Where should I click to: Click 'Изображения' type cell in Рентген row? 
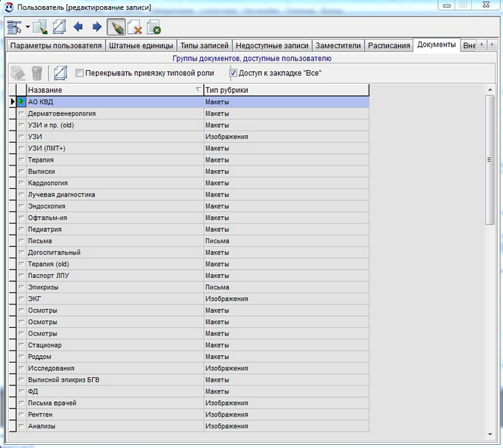pyautogui.click(x=286, y=414)
